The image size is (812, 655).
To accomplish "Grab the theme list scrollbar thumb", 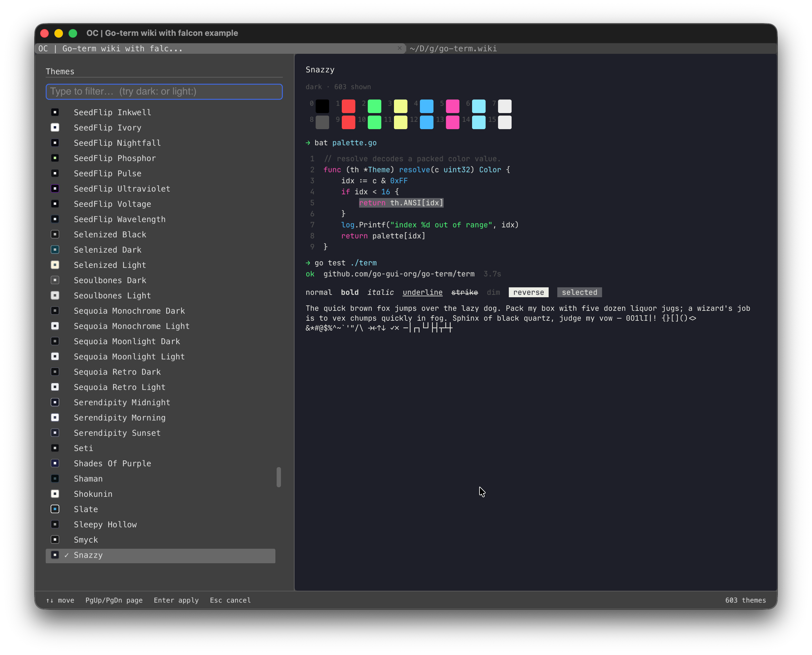I will click(x=278, y=477).
